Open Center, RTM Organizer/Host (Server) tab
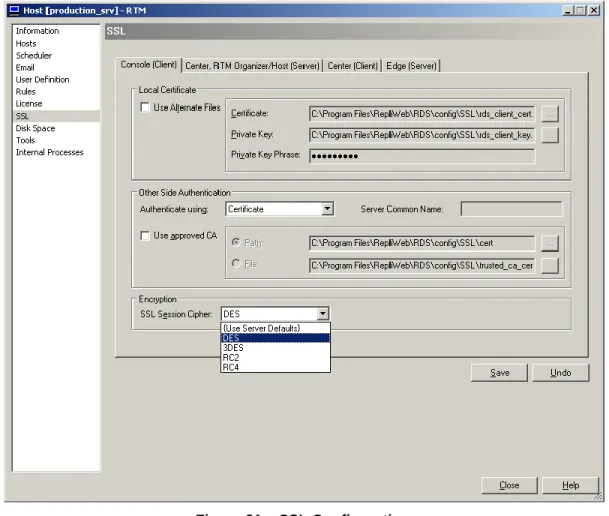The height and width of the screenshot is (516, 609). (252, 66)
